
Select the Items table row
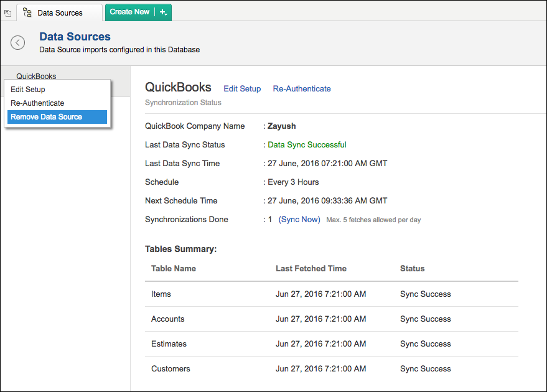point(161,294)
